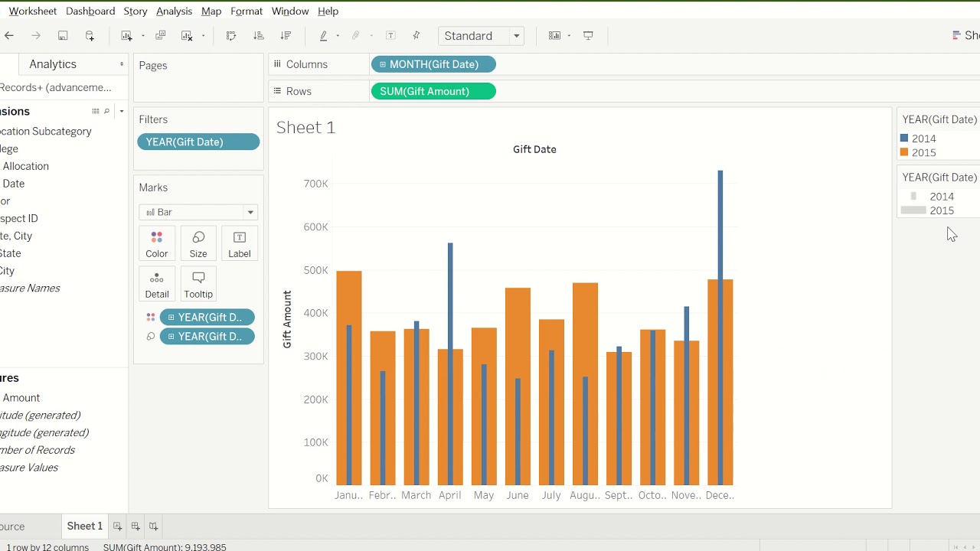Click the Gift Amount axis label
Viewport: 980px width, 551px height.
click(x=287, y=319)
